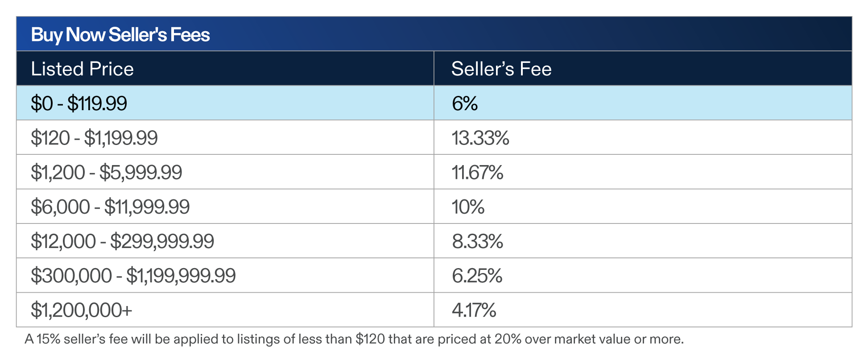Click the 11.67% fee value
This screenshot has width=868, height=360.
point(477,172)
